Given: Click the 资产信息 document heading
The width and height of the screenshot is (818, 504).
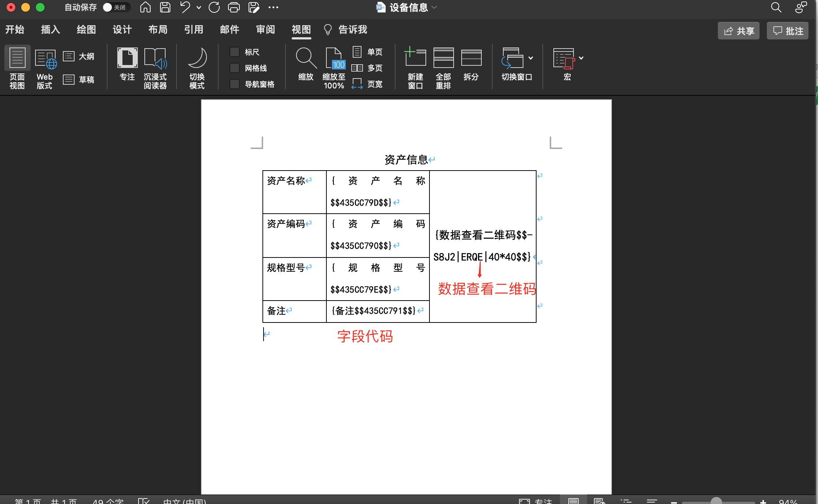Looking at the screenshot, I should click(406, 160).
